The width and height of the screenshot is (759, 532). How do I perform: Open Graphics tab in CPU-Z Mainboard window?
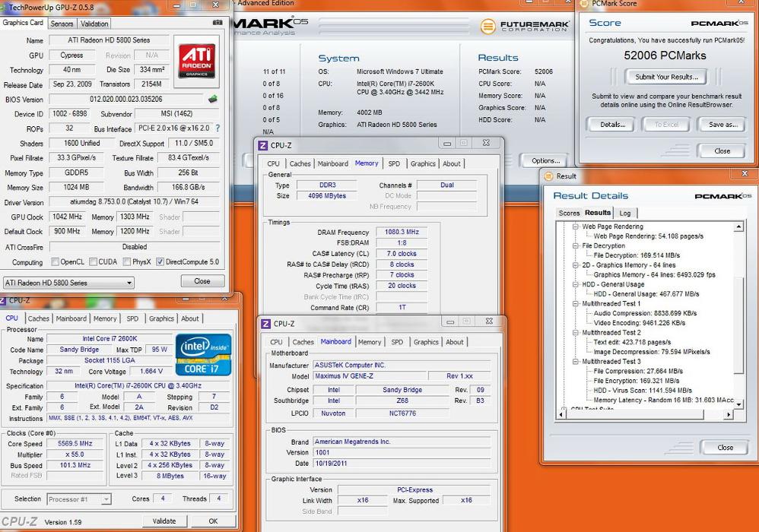tap(426, 342)
